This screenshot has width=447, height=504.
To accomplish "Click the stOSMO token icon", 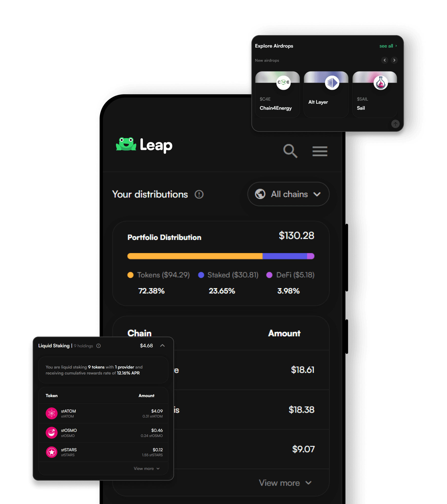I will (51, 433).
